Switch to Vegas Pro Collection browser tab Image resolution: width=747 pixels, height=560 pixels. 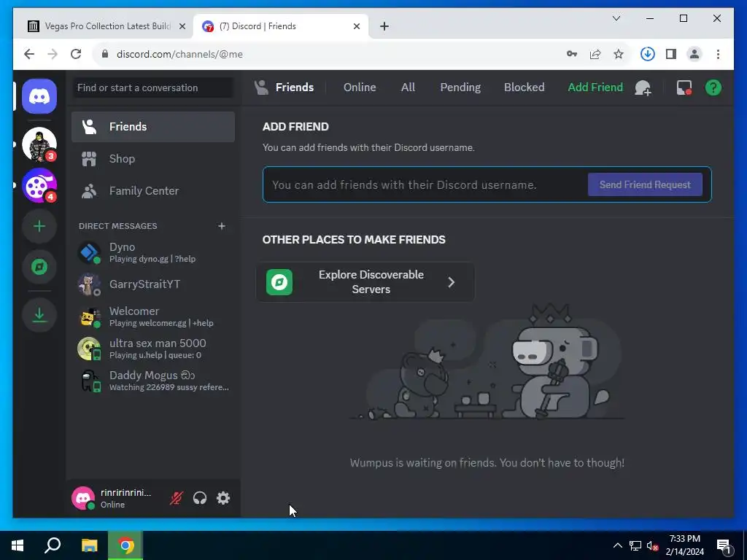pyautogui.click(x=107, y=26)
